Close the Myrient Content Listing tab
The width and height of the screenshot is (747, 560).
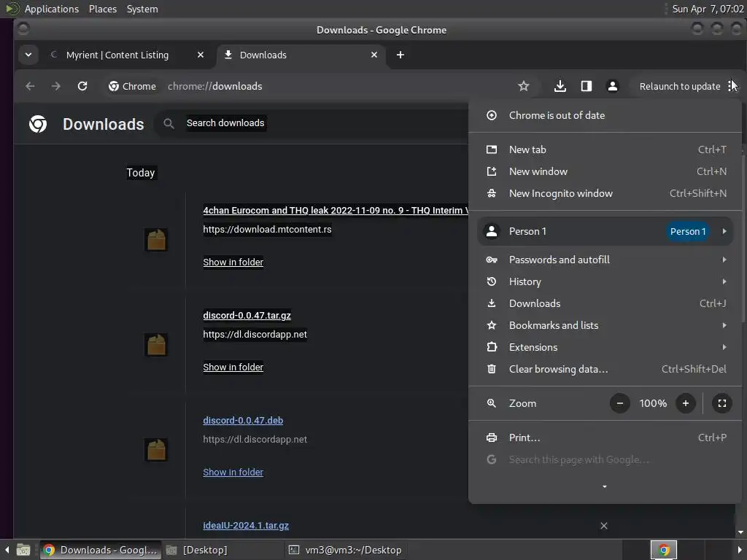click(201, 55)
